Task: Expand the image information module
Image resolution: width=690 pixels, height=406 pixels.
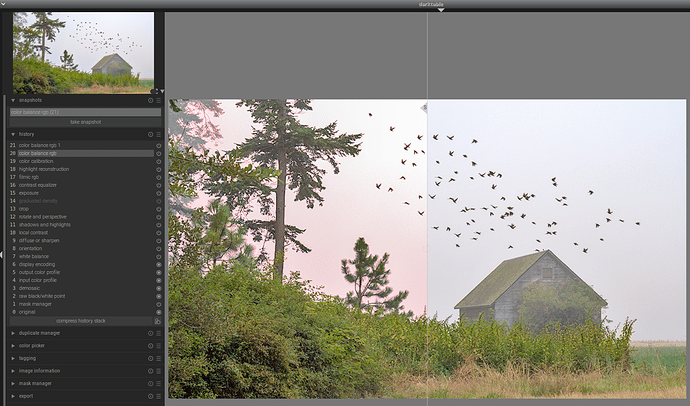Action: tap(13, 371)
